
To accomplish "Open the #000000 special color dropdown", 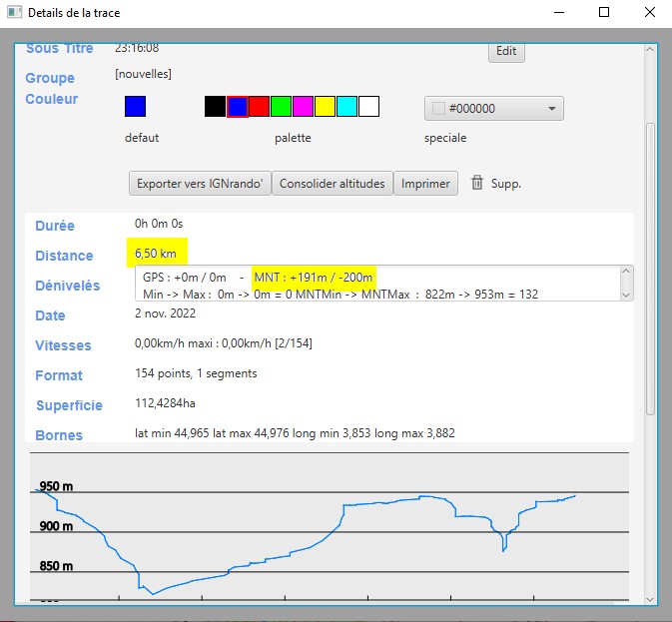I will [x=494, y=109].
